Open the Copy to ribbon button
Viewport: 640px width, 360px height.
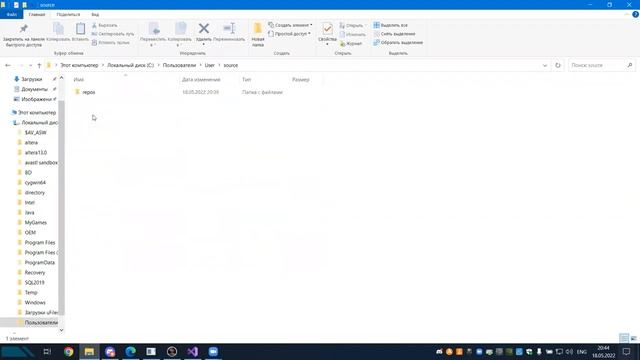pyautogui.click(x=180, y=34)
